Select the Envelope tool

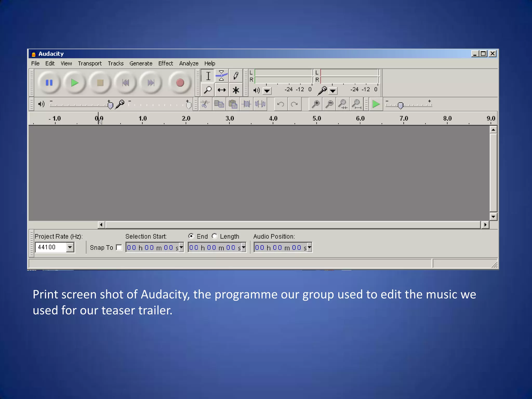pos(222,76)
